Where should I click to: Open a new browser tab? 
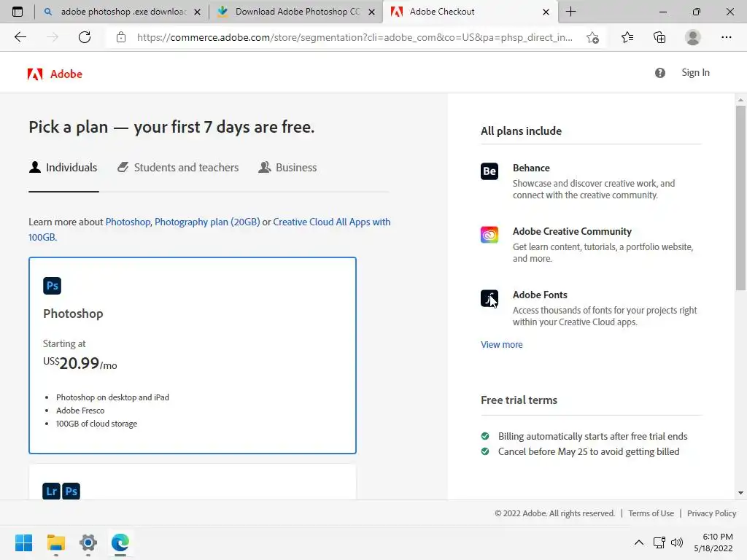pos(570,12)
